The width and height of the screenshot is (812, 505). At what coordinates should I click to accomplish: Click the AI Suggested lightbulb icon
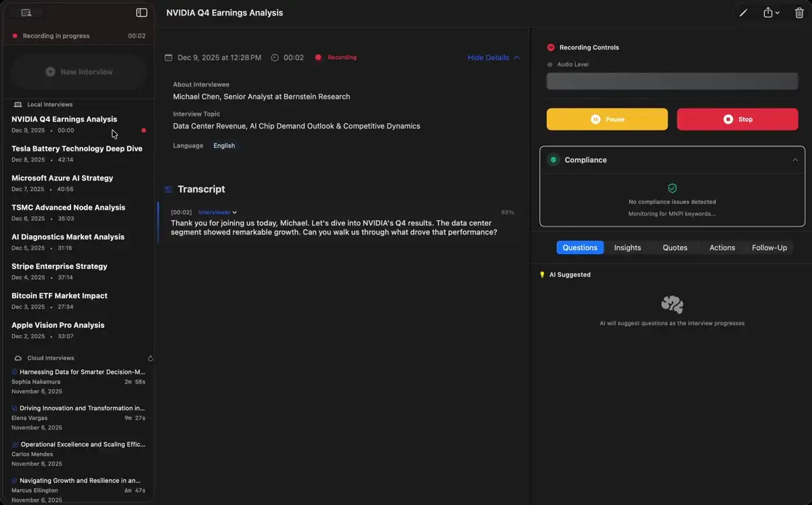point(542,275)
